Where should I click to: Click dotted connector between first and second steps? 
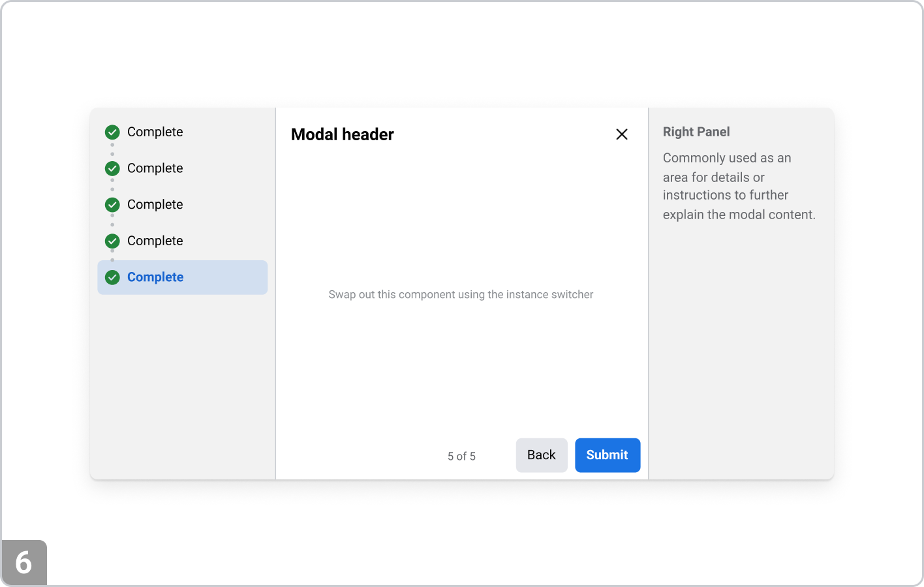click(112, 150)
